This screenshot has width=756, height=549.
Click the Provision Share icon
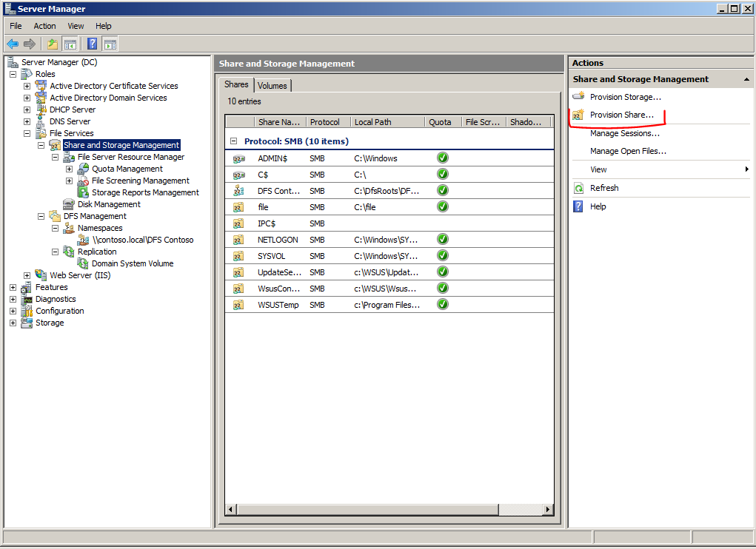[578, 115]
